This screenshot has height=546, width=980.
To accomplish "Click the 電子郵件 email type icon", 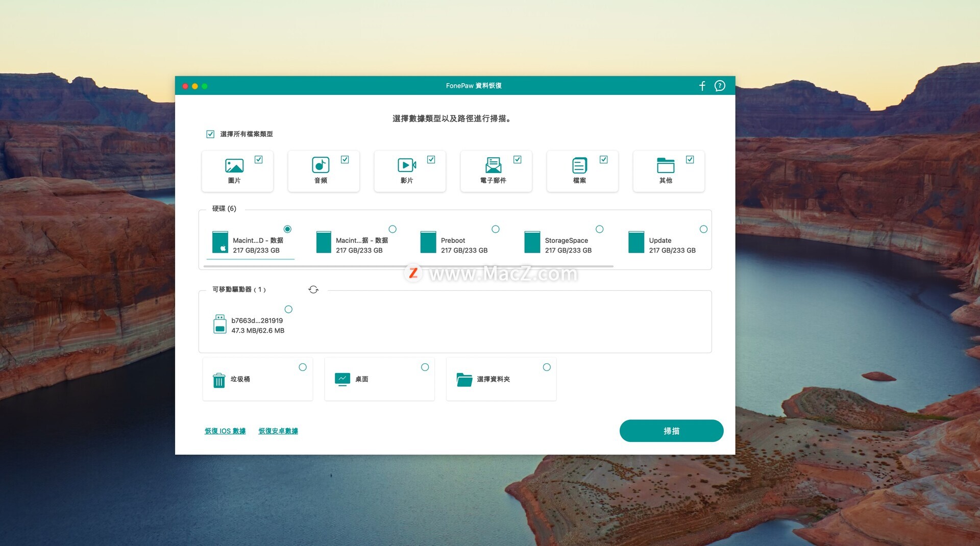I will point(493,165).
